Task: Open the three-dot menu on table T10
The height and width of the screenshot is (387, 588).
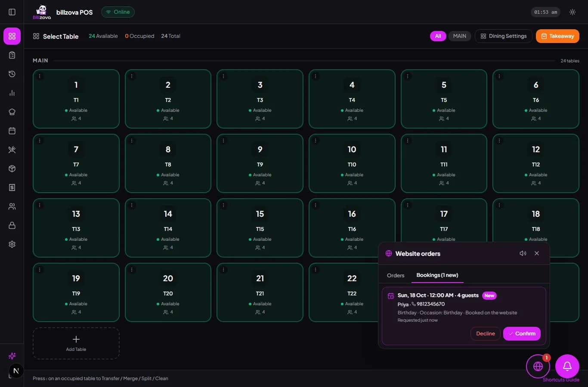Action: click(x=316, y=141)
